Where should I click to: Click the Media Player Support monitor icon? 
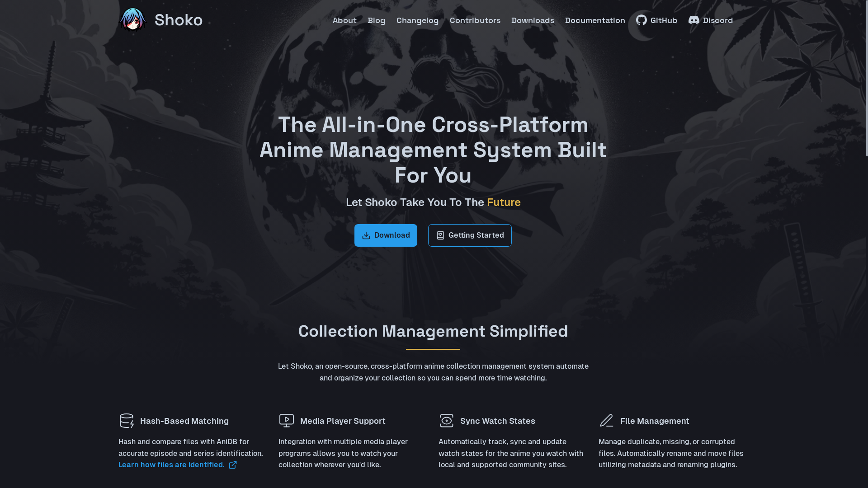[287, 421]
